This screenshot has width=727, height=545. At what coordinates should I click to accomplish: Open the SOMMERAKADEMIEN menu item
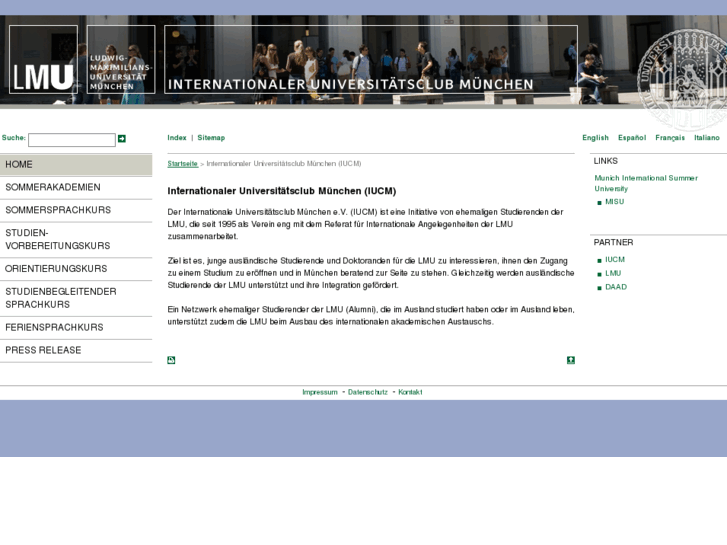point(76,187)
